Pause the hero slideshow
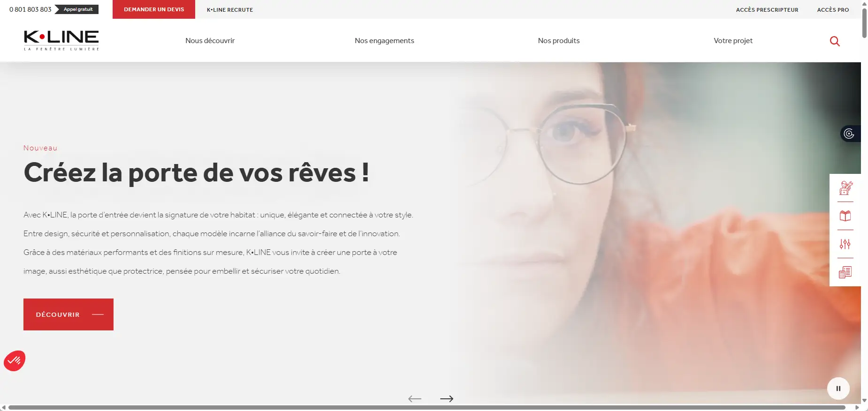Viewport: 868px width, 411px height. (838, 389)
